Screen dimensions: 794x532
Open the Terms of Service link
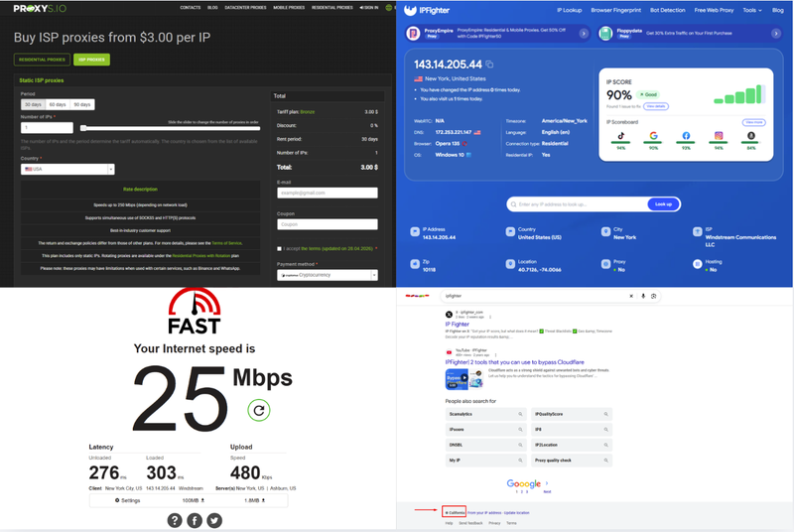coord(227,243)
